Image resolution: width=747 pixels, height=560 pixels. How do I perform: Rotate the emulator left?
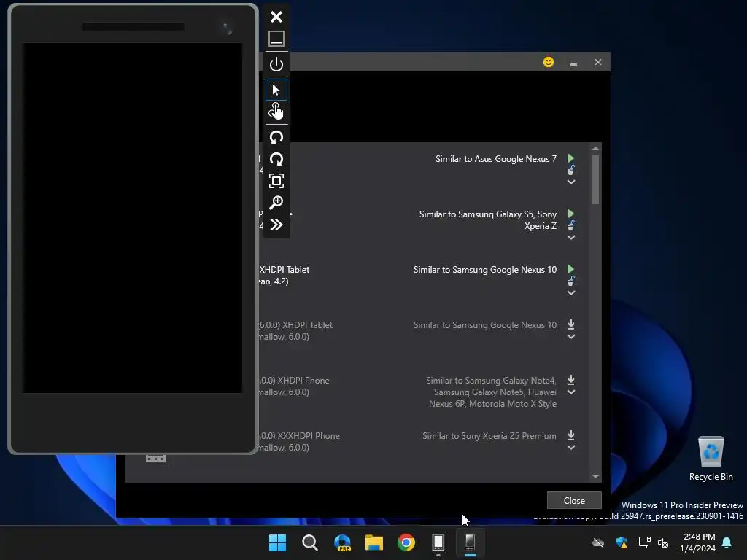[276, 137]
